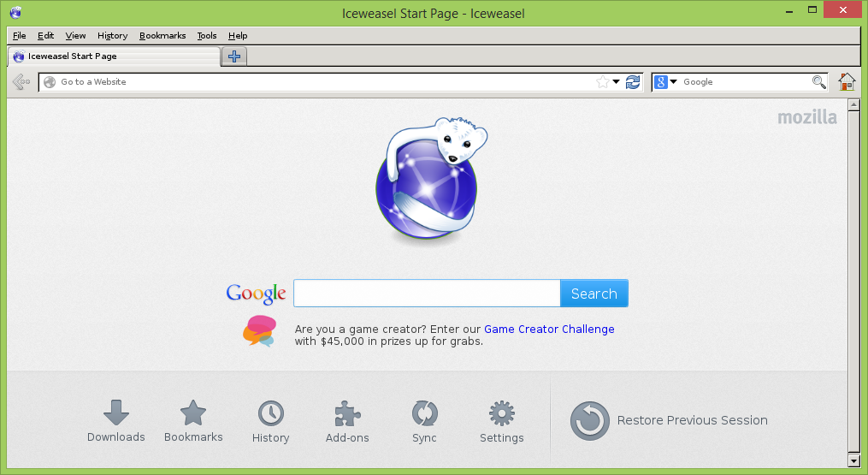
Task: Open the View menu
Action: pos(75,35)
